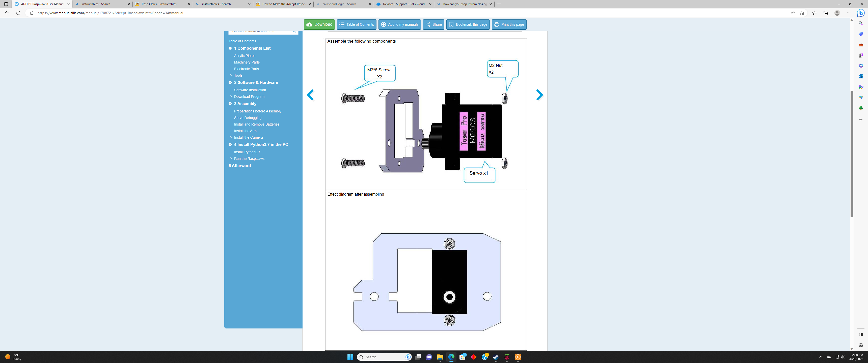
Task: Go to the next manual page arrow
Action: [x=539, y=95]
